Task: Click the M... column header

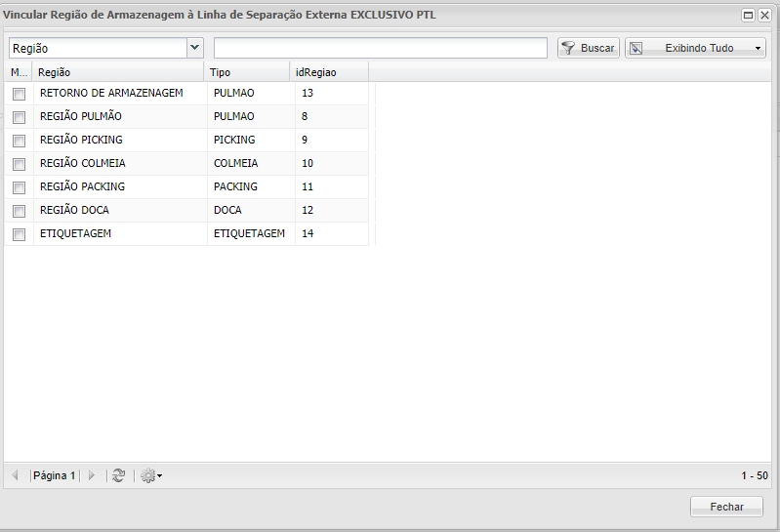Action: coord(19,72)
